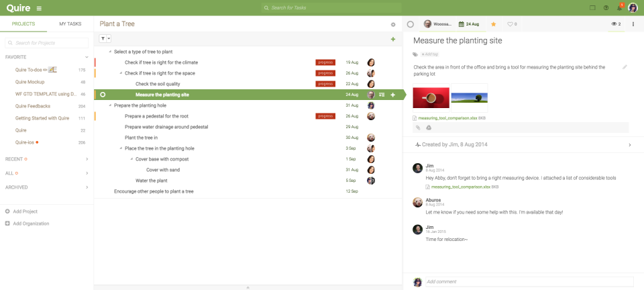Screen dimensions: 644x290
Task: Click Add Organization link
Action: coord(31,224)
